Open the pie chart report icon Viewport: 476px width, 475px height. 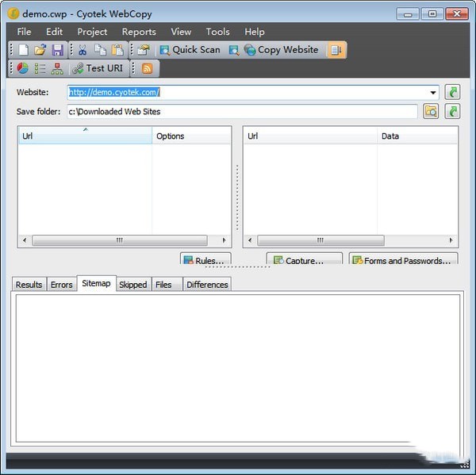(x=22, y=68)
